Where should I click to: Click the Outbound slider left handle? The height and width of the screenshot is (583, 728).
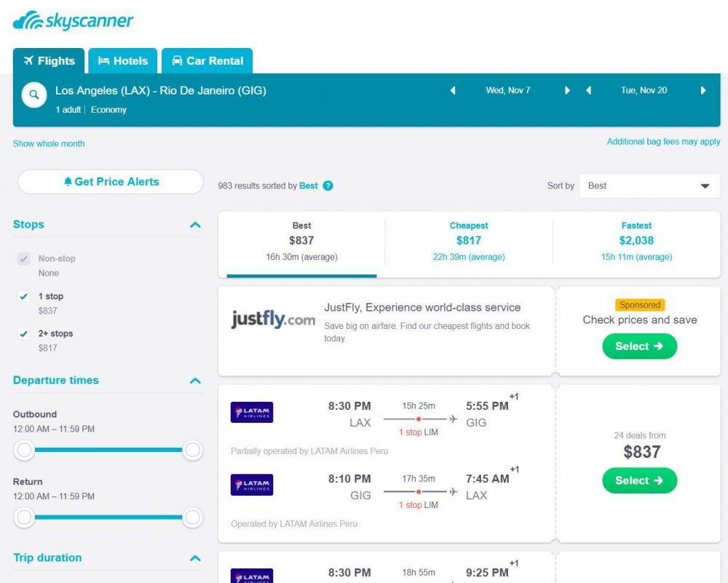[25, 450]
